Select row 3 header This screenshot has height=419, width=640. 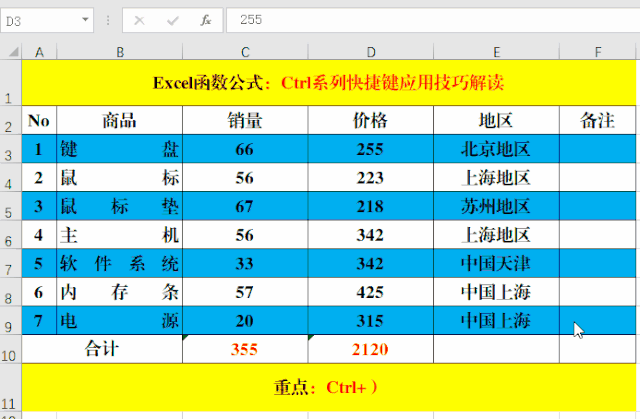point(11,149)
